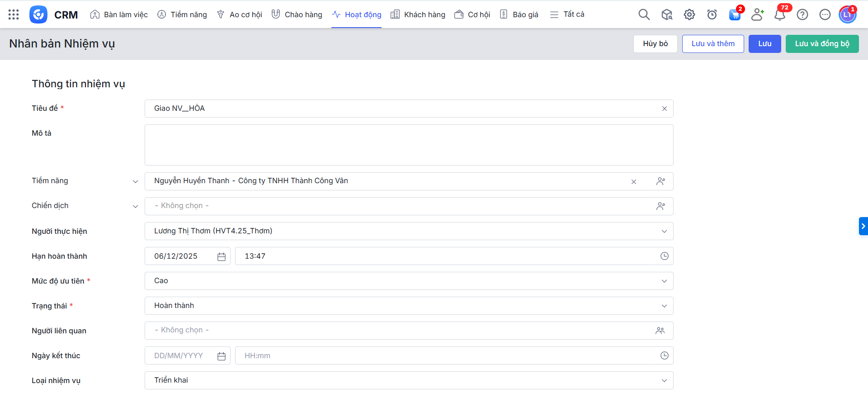
Task: Change the Tiềm năng label type chevron
Action: [x=135, y=181]
